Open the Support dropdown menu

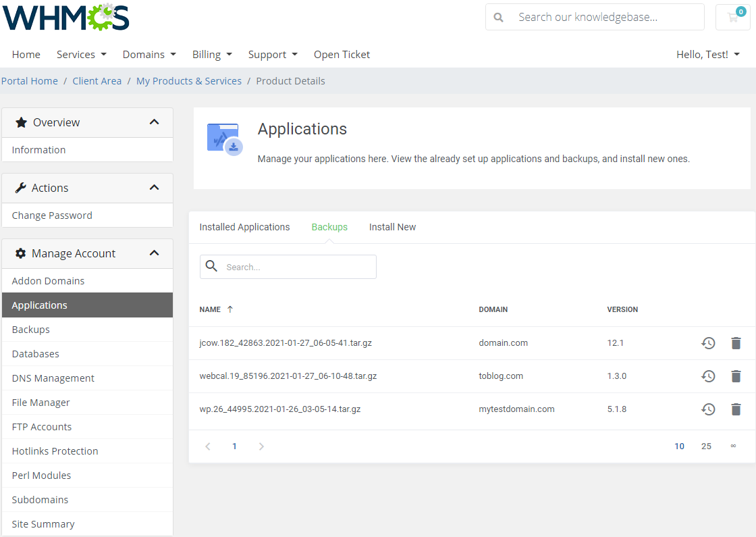[x=273, y=55]
